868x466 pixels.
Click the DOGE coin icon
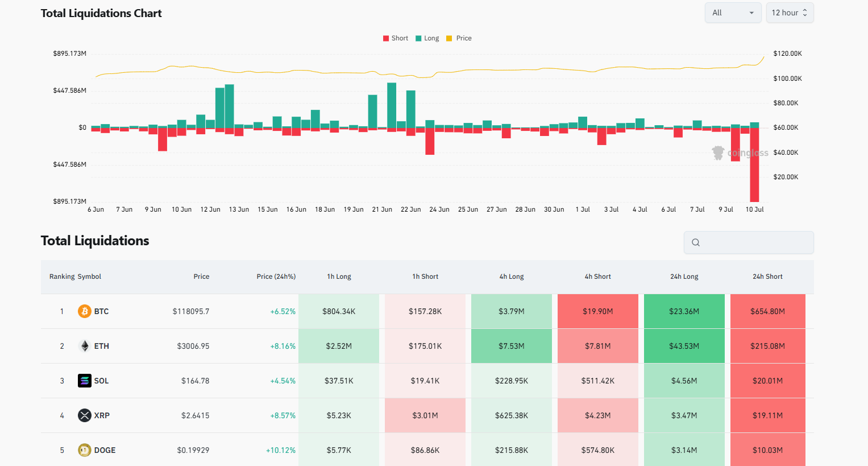[85, 450]
